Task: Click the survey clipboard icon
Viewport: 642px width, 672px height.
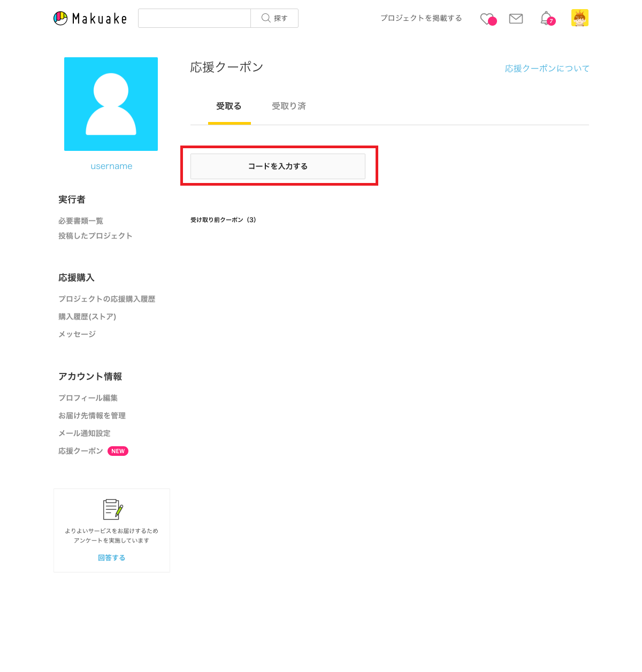Action: 113,509
